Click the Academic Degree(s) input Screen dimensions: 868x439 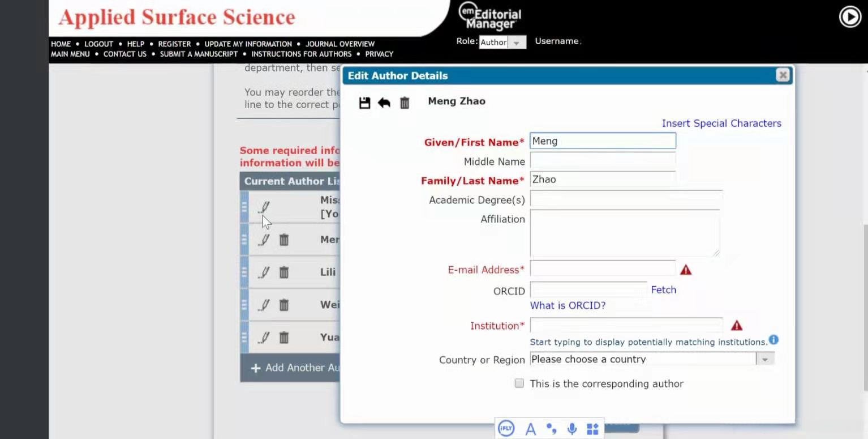point(626,199)
